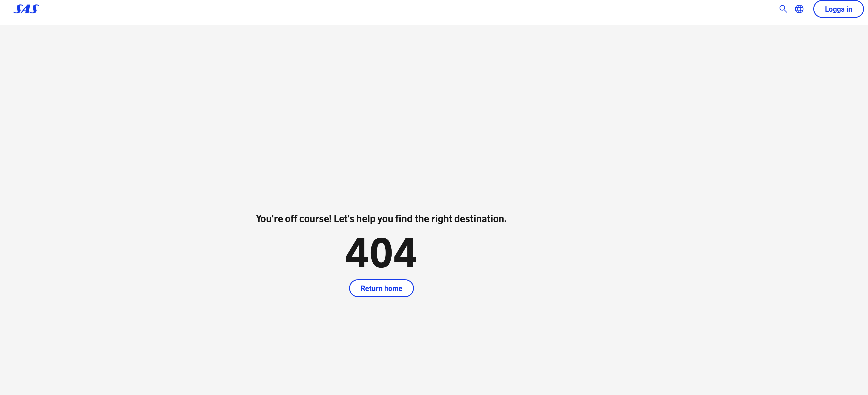Click the Logga in button
This screenshot has height=395, width=868.
[838, 9]
